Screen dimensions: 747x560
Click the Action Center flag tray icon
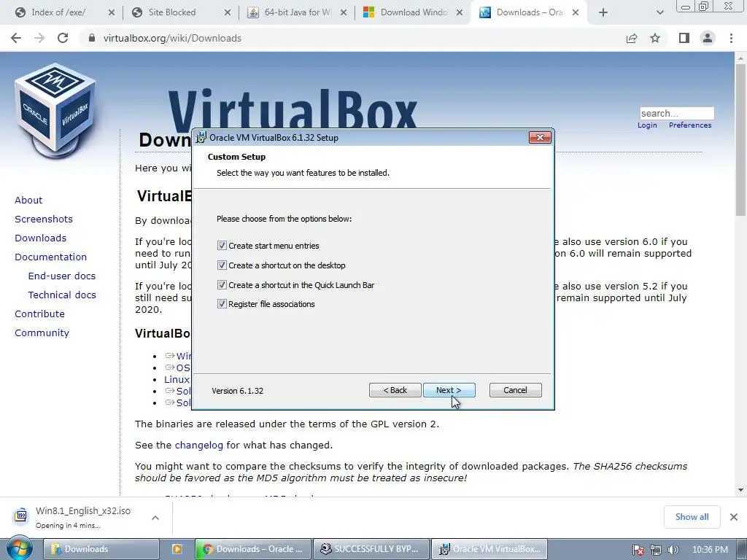click(x=638, y=550)
